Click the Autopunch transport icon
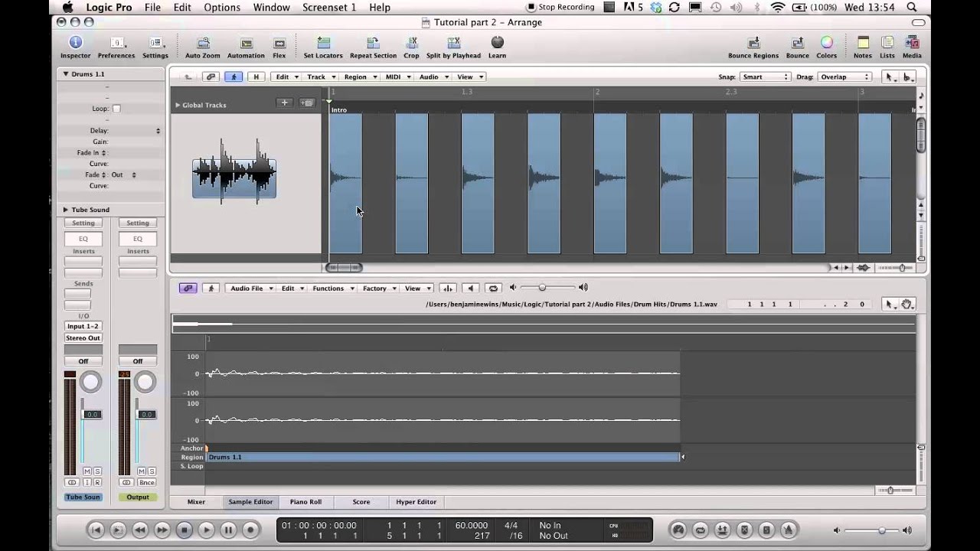The image size is (980, 551). [722, 530]
